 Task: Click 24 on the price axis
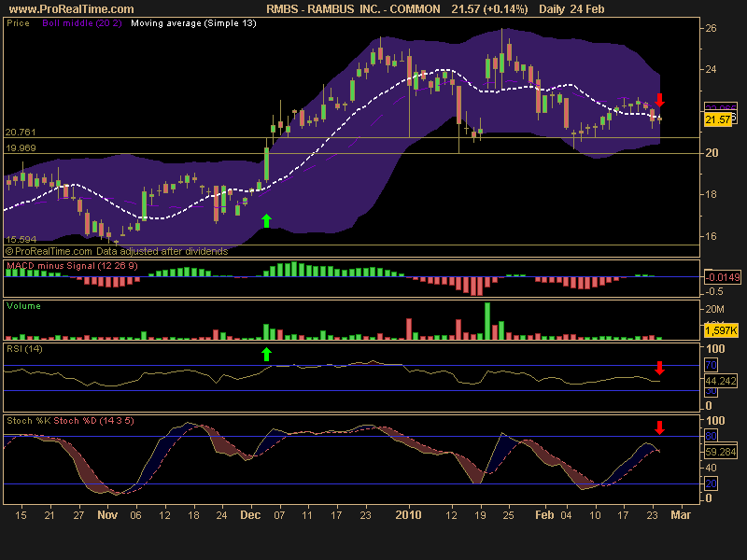coord(711,69)
